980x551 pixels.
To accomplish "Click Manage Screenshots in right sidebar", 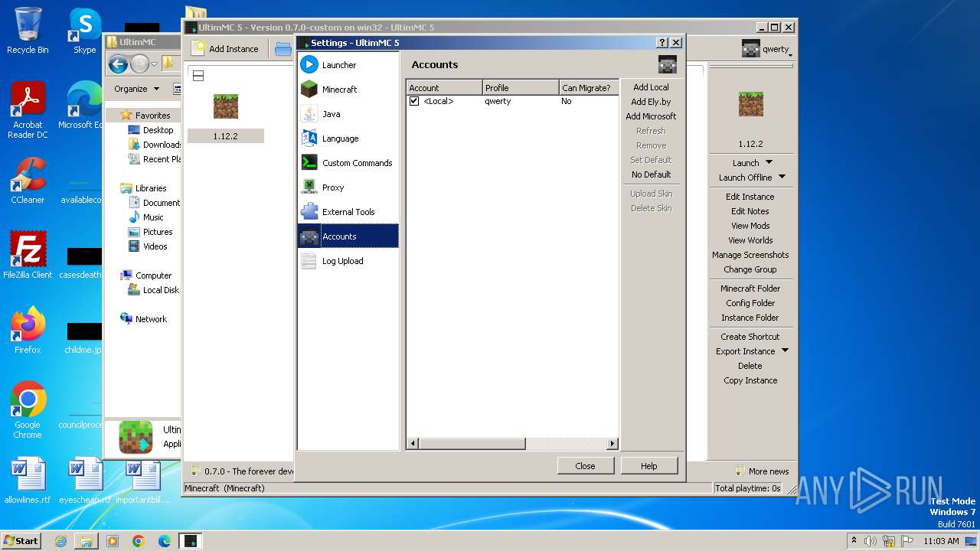I will click(x=750, y=255).
